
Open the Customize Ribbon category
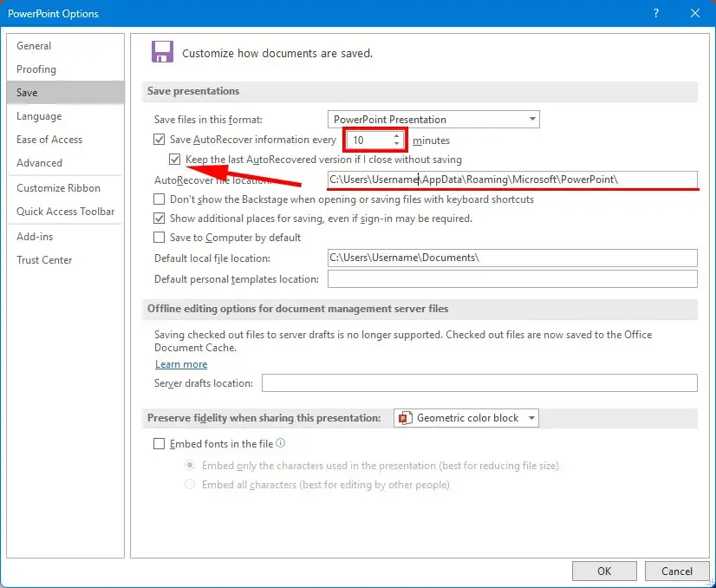(x=66, y=188)
